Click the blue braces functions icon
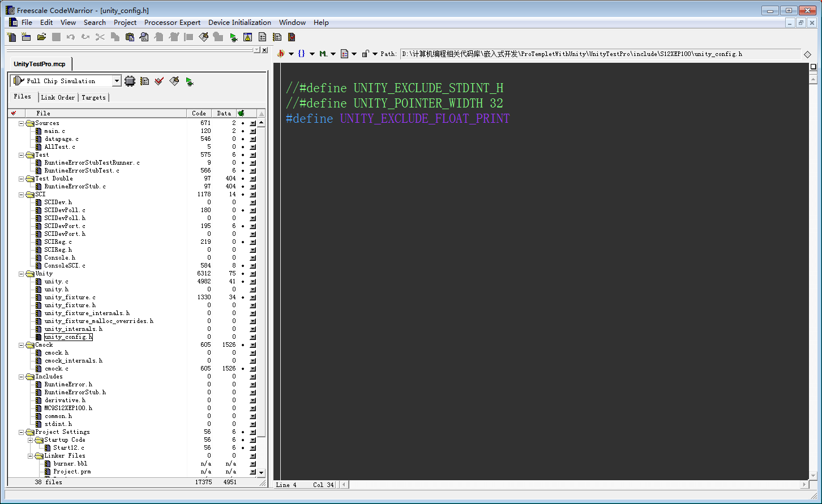Viewport: 822px width, 504px height. (301, 54)
